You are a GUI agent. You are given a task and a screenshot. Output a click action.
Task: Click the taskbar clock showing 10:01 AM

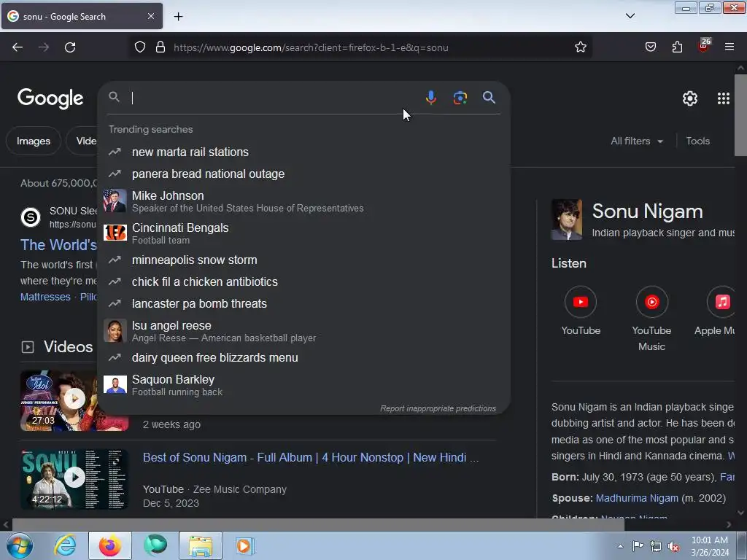coord(709,546)
